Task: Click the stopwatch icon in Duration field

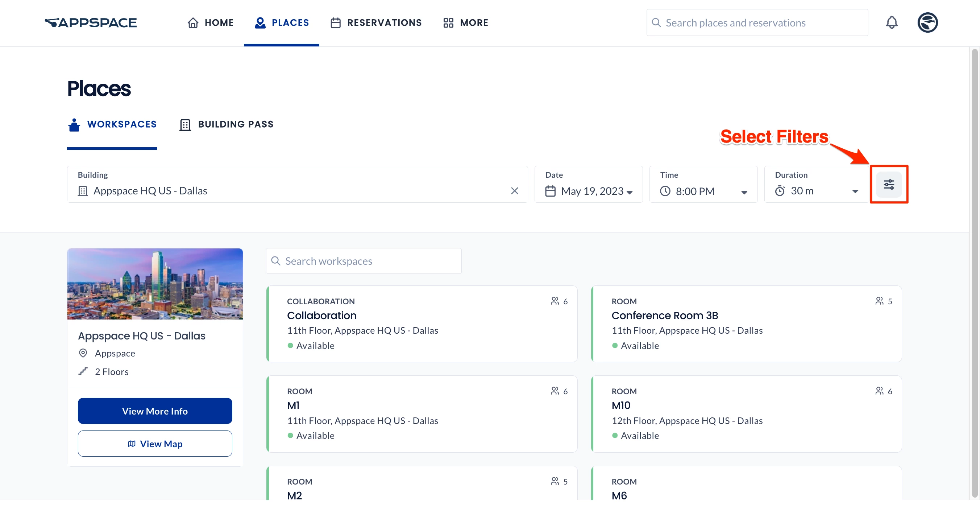Action: [x=780, y=191]
